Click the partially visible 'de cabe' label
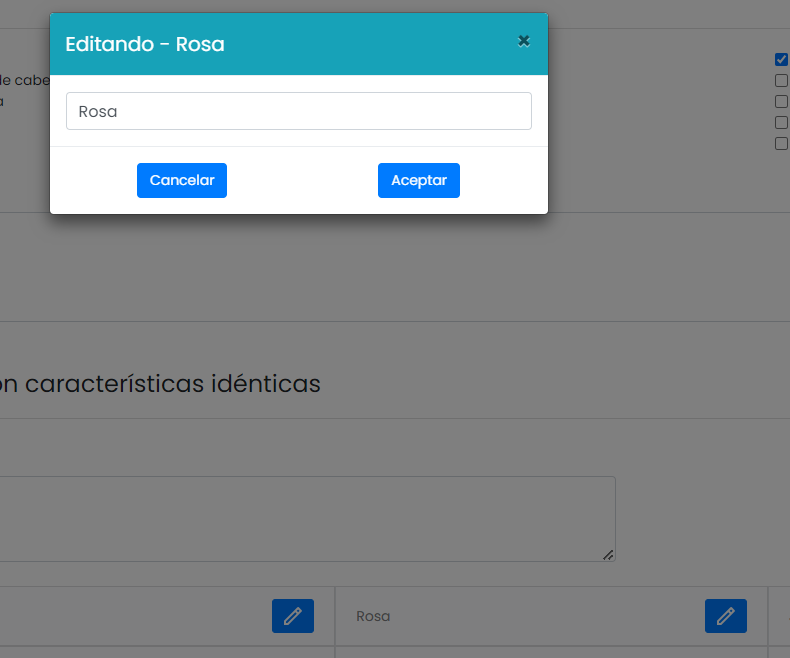The image size is (790, 658). (x=24, y=80)
